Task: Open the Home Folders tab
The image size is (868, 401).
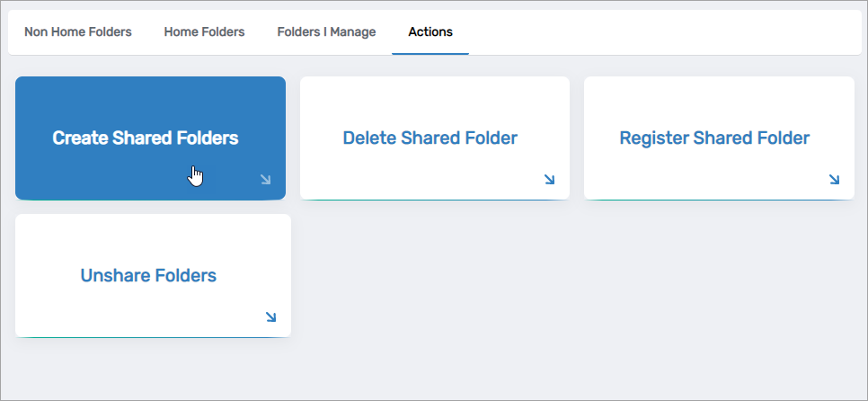Action: click(x=204, y=32)
